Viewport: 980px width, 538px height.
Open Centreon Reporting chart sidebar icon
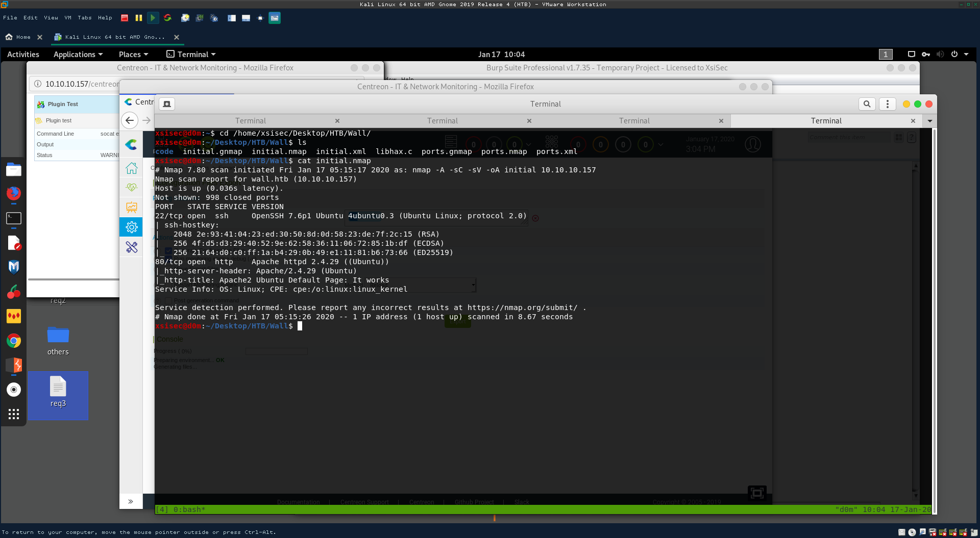tap(132, 207)
